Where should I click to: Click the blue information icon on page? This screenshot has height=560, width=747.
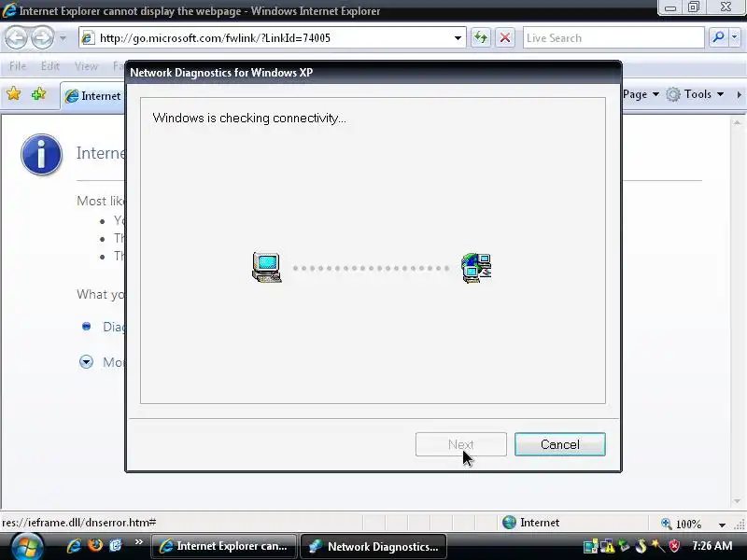(41, 154)
